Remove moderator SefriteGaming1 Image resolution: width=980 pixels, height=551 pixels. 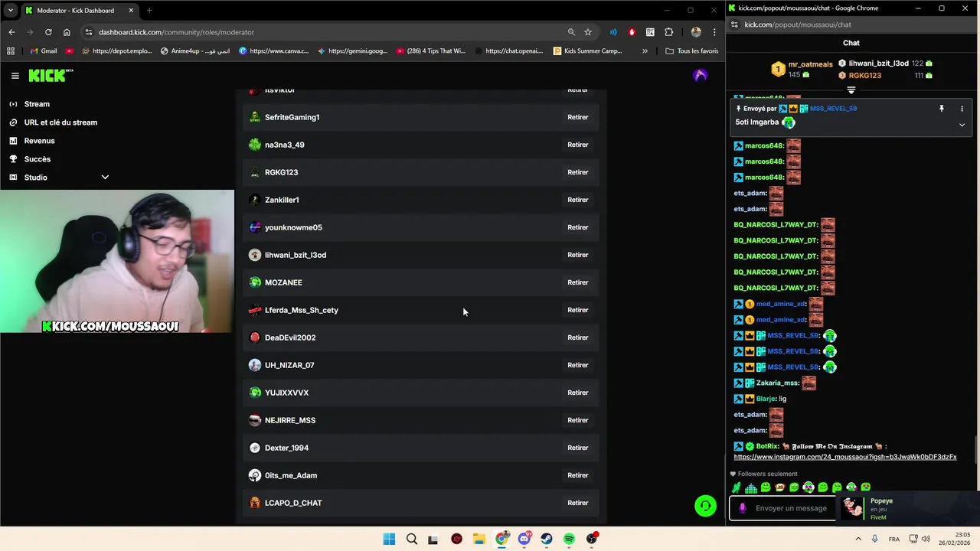577,117
